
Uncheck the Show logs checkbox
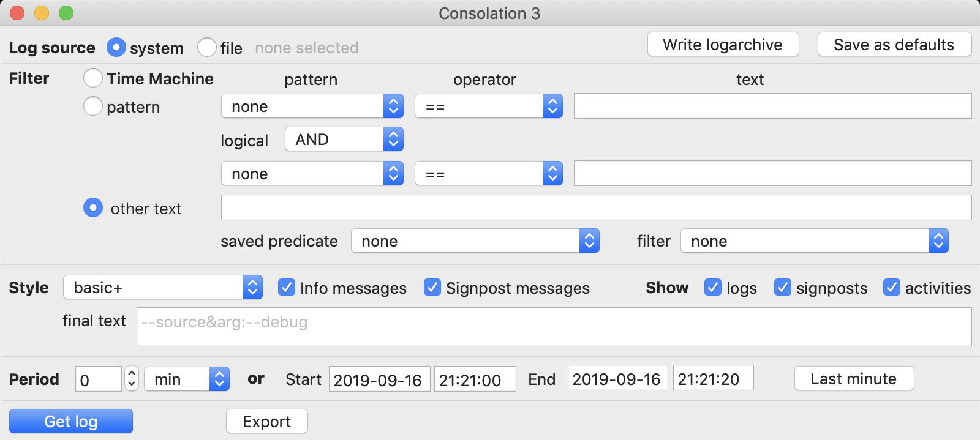(713, 288)
